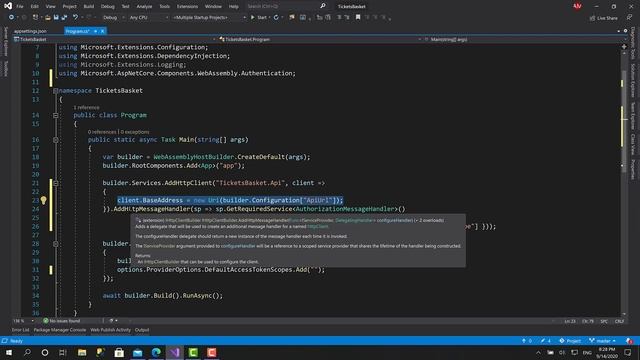The image size is (640, 360).
Task: Open Microsoft Edge from the taskbar
Action: tap(156, 353)
